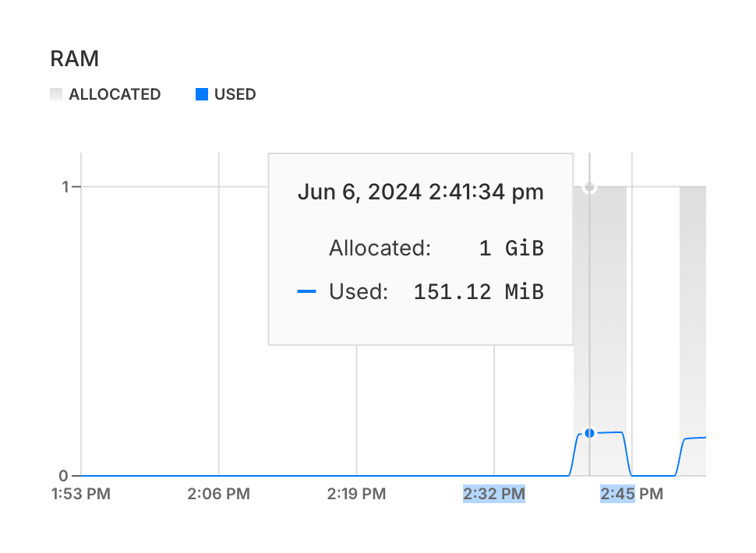
Task: Click the 2:19 PM time axis label
Action: click(356, 494)
